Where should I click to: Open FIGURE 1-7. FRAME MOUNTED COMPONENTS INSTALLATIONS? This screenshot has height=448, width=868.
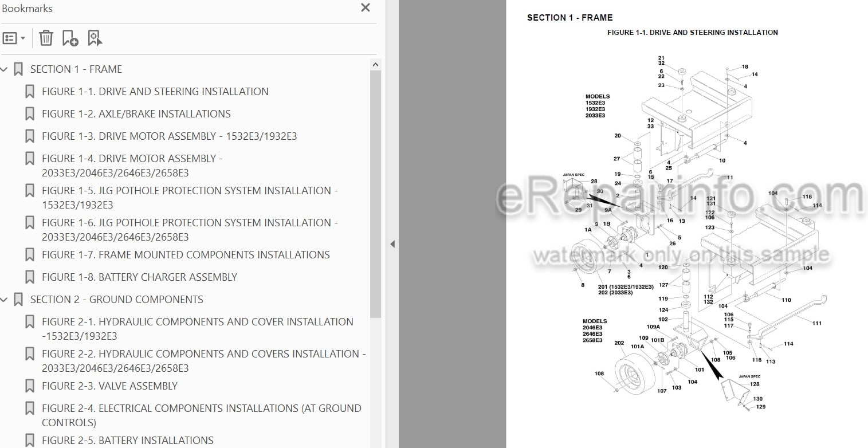(x=186, y=255)
